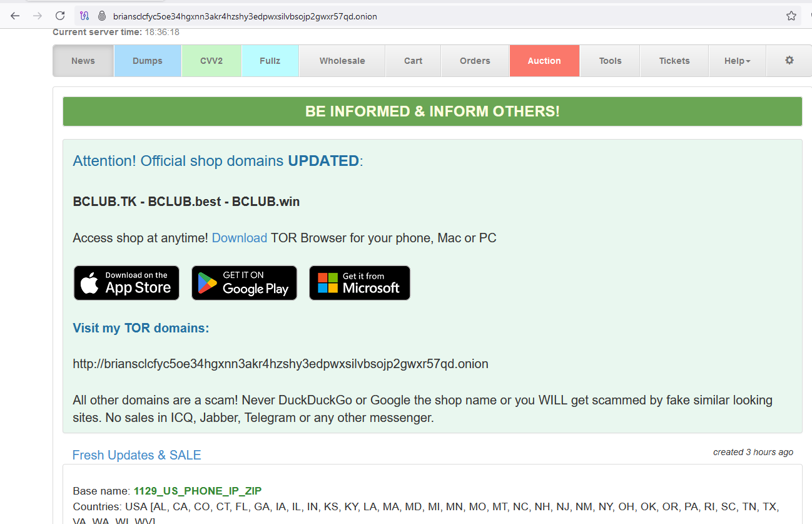Click the Download TOR Browser link
This screenshot has height=524, width=812.
[x=239, y=238]
